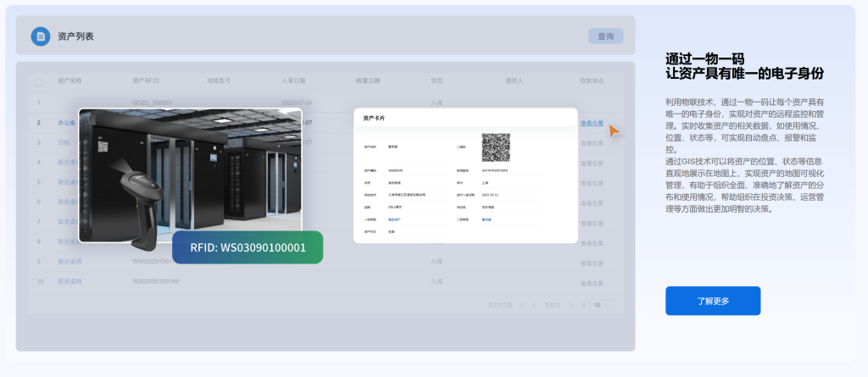Image resolution: width=868 pixels, height=377 pixels.
Task: Click the 资产RFID column header
Action: tap(146, 81)
